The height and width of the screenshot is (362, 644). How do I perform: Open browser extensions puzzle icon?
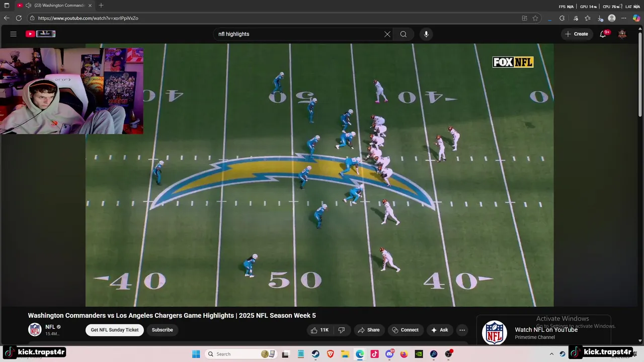point(562,18)
